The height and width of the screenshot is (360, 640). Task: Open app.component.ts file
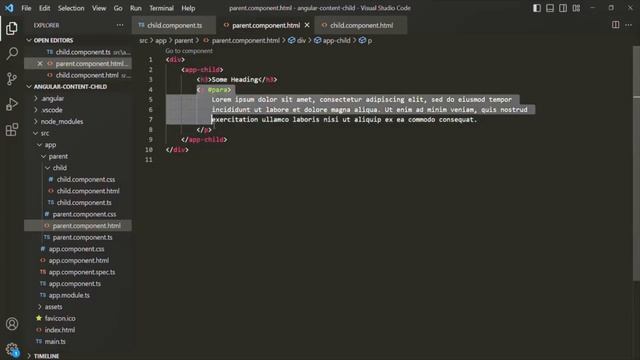[75, 283]
